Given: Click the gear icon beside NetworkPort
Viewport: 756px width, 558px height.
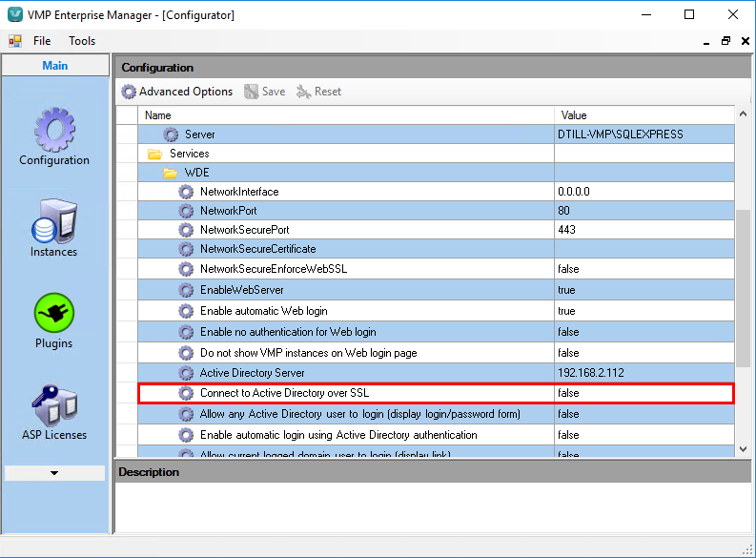Looking at the screenshot, I should pyautogui.click(x=186, y=211).
